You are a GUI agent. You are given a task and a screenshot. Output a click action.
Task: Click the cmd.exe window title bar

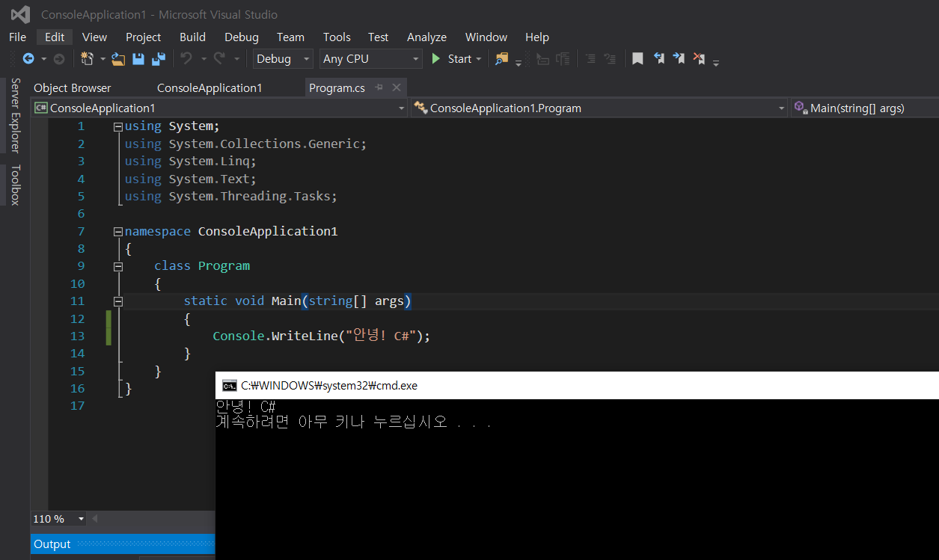tap(577, 386)
